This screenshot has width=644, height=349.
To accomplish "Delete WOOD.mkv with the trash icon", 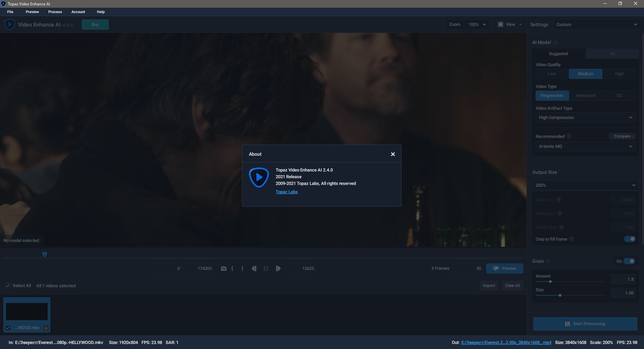I will click(x=46, y=328).
